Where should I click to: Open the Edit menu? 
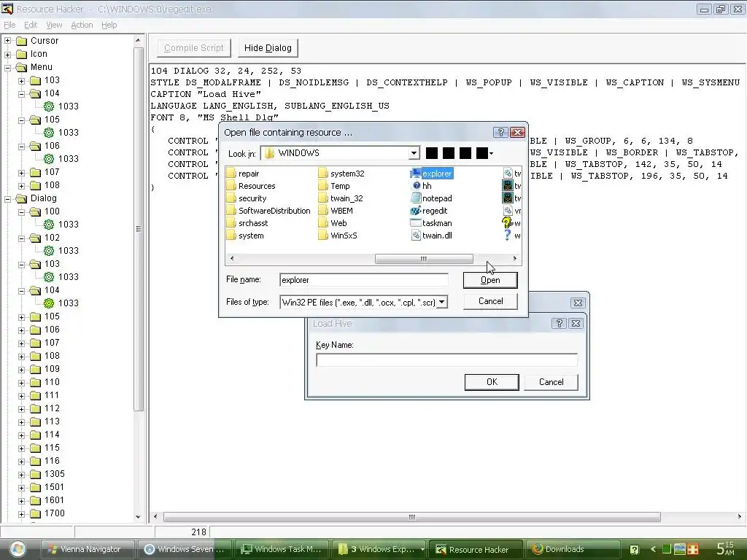(x=31, y=25)
